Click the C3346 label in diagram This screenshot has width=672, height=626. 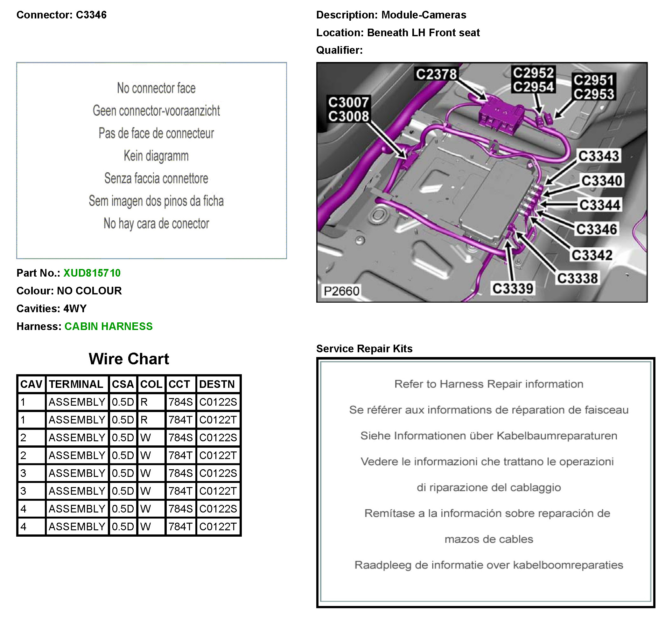tap(596, 230)
